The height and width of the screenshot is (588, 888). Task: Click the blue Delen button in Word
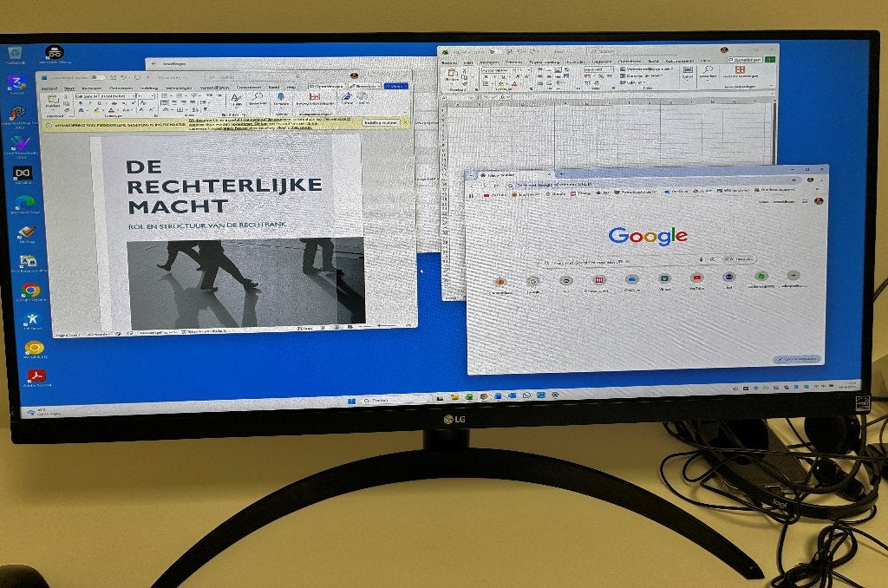pyautogui.click(x=395, y=86)
